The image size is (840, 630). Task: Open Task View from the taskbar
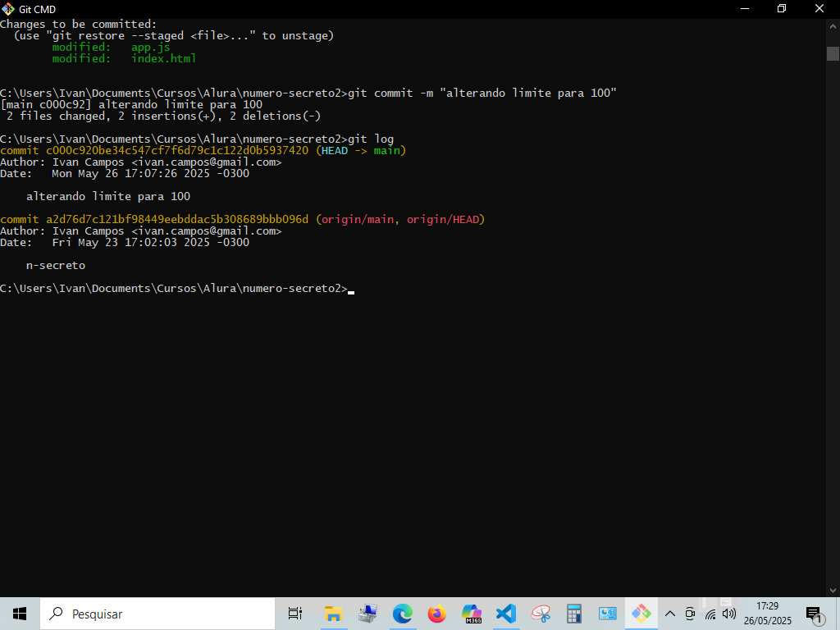(294, 614)
